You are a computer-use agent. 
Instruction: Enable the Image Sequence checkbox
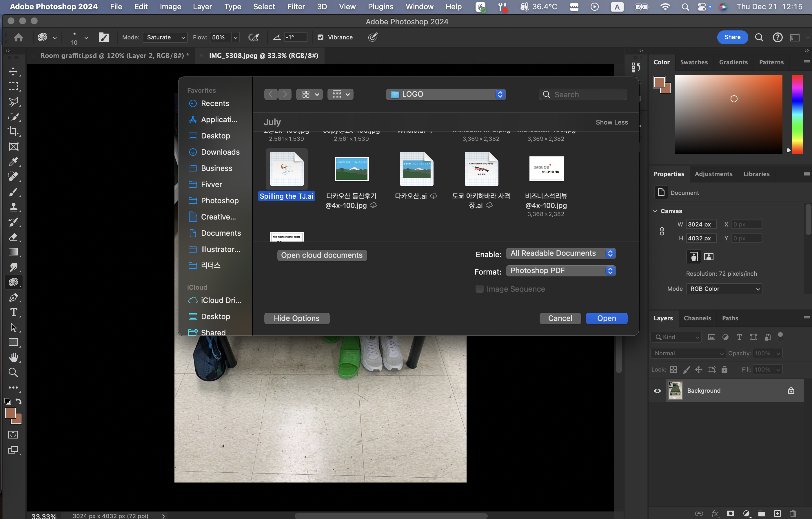coord(479,289)
